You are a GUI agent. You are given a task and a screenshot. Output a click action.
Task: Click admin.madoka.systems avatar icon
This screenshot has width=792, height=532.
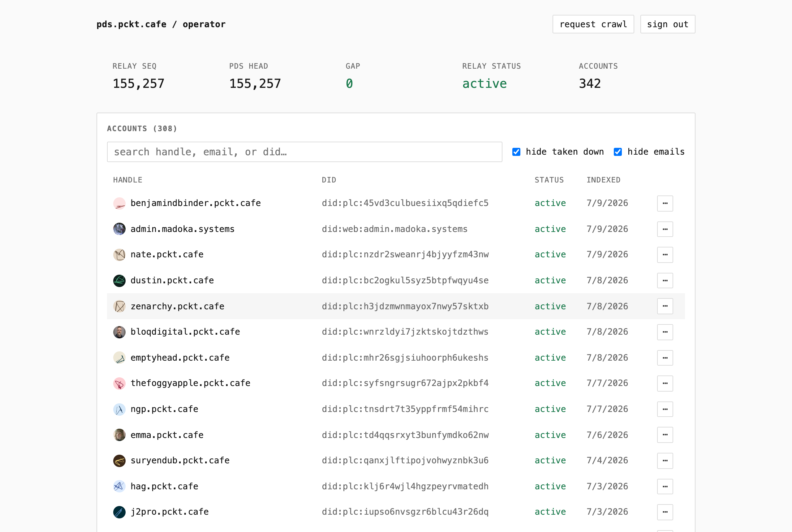(x=119, y=229)
